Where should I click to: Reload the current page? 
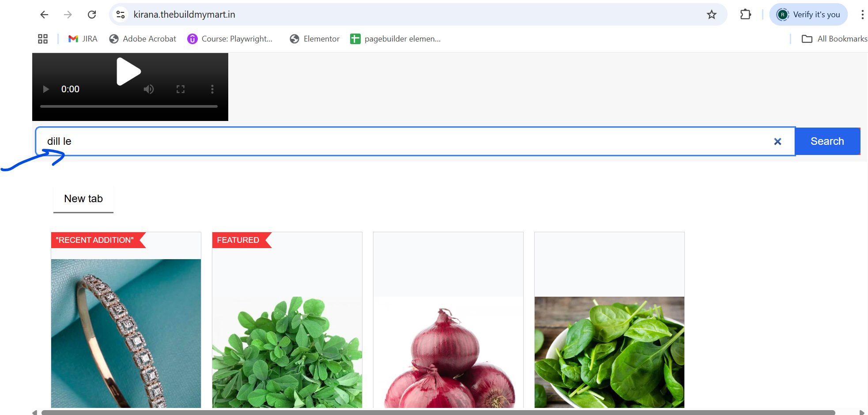coord(92,15)
